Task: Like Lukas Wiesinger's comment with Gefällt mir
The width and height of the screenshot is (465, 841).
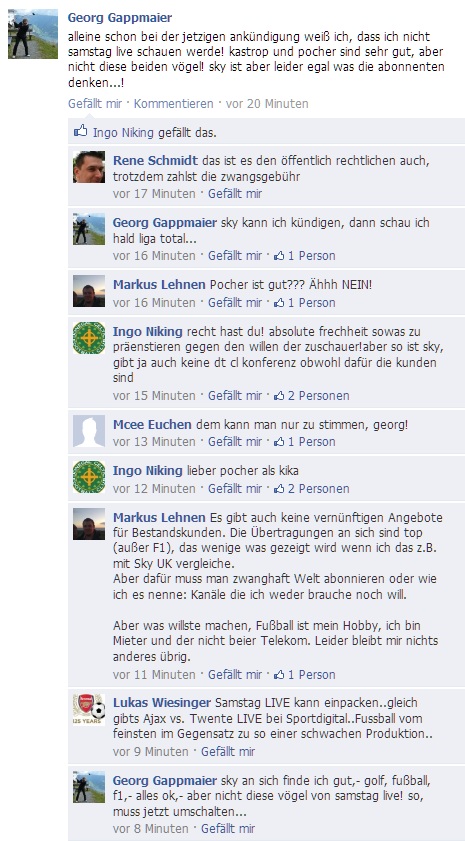Action: (x=228, y=752)
